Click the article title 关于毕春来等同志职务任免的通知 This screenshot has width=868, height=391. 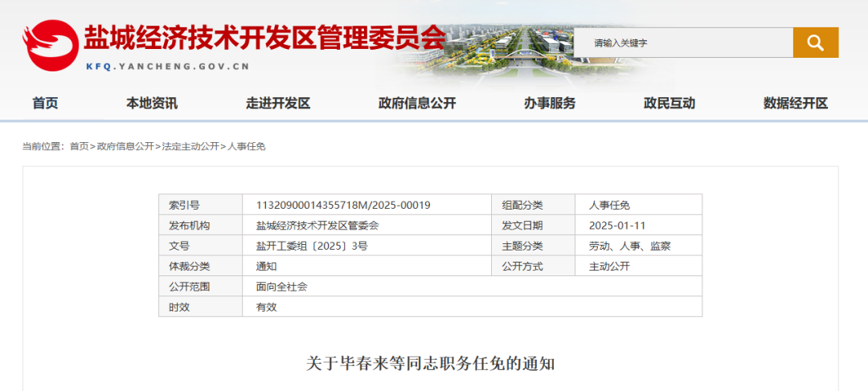430,364
